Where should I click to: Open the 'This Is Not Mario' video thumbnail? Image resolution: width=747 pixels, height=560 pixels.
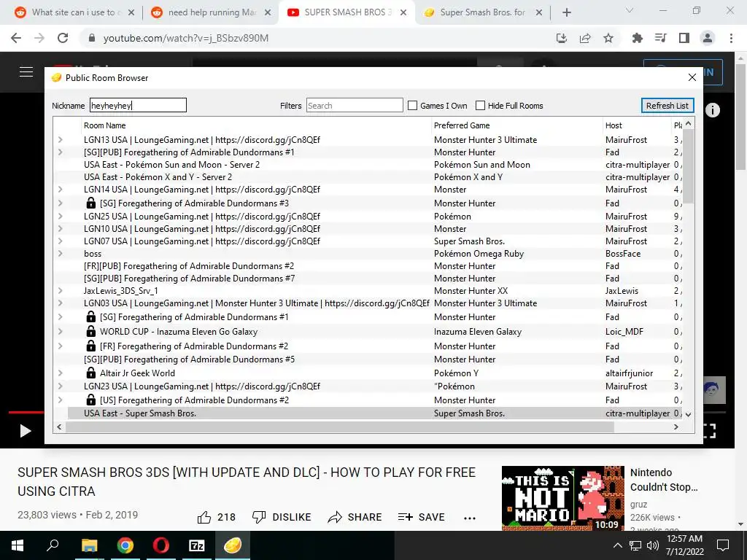(562, 498)
